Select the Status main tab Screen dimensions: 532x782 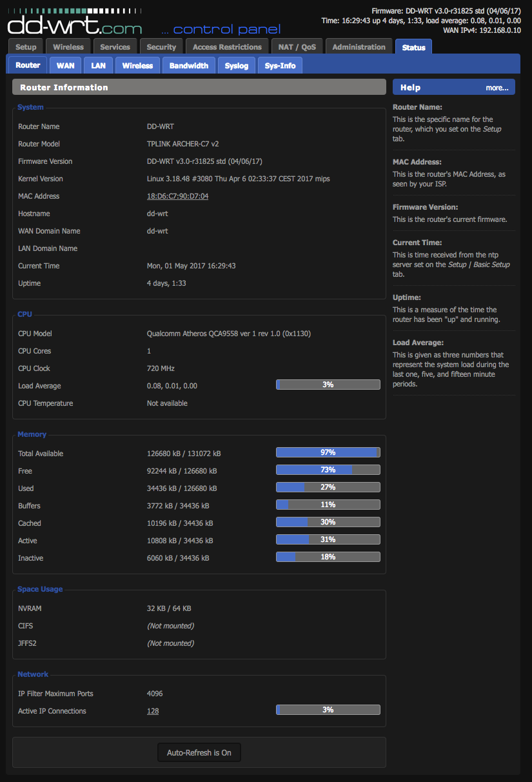click(413, 47)
